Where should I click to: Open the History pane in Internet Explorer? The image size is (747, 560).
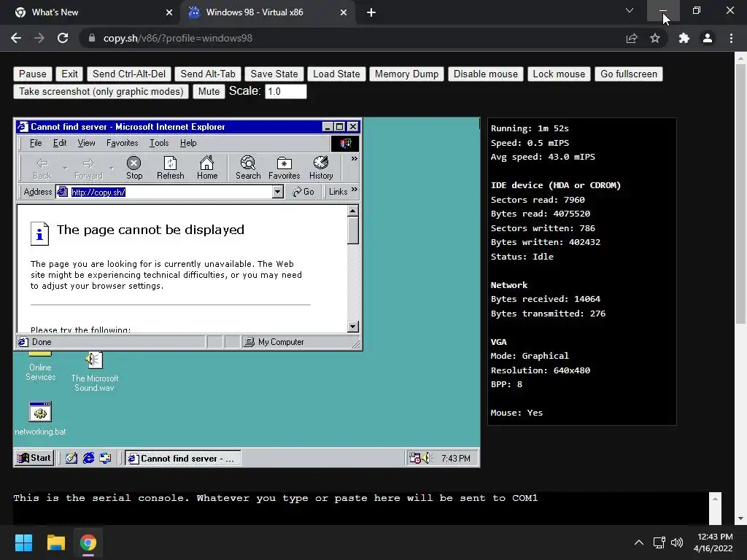(321, 168)
